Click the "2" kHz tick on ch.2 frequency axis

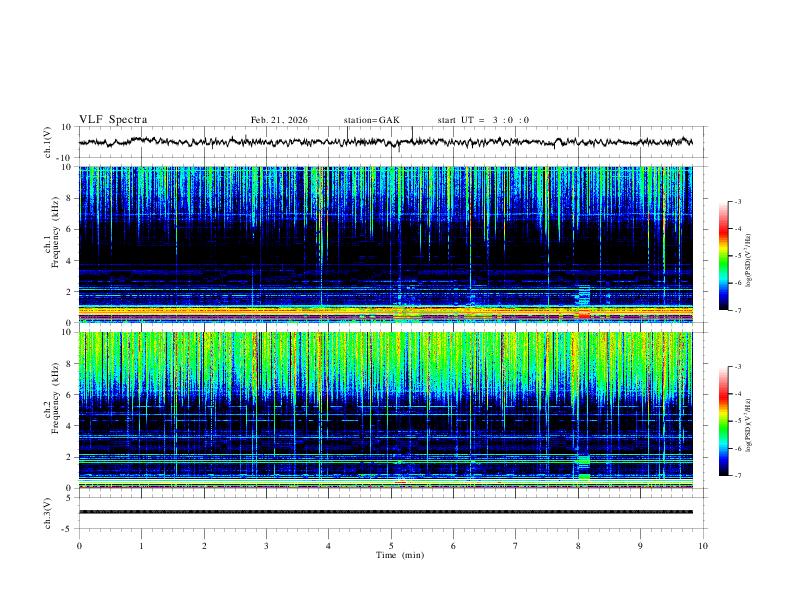70,457
